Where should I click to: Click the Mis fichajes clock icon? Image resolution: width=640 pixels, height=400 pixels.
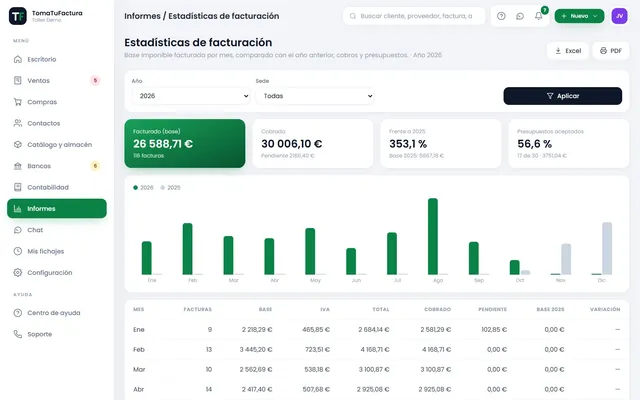18,251
